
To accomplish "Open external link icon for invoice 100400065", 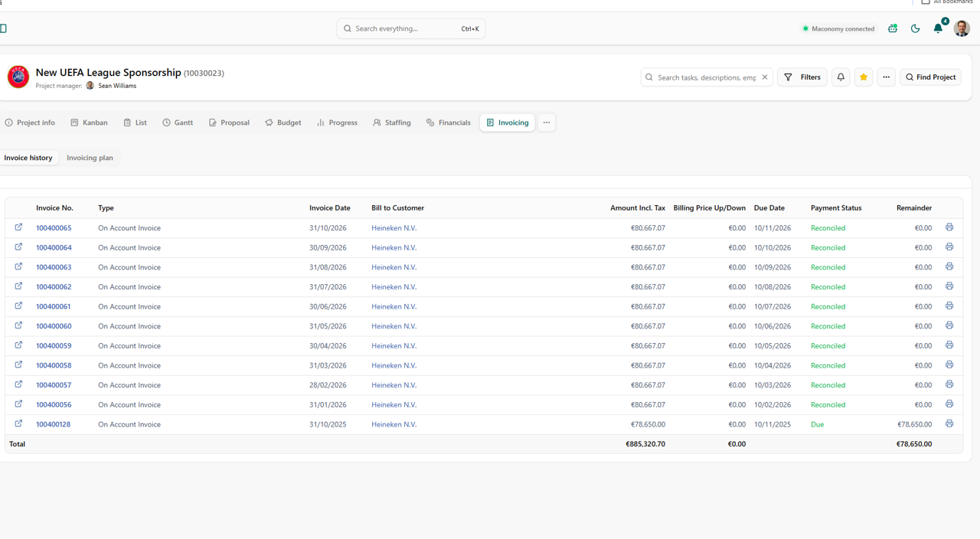I will [18, 227].
